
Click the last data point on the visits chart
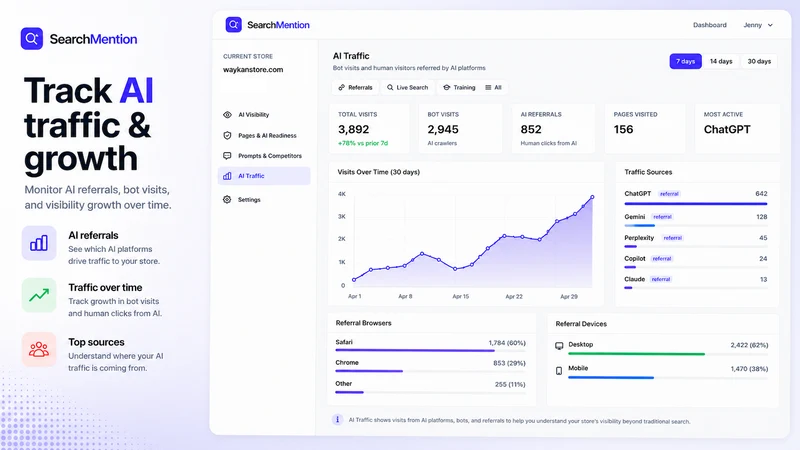[x=592, y=197]
